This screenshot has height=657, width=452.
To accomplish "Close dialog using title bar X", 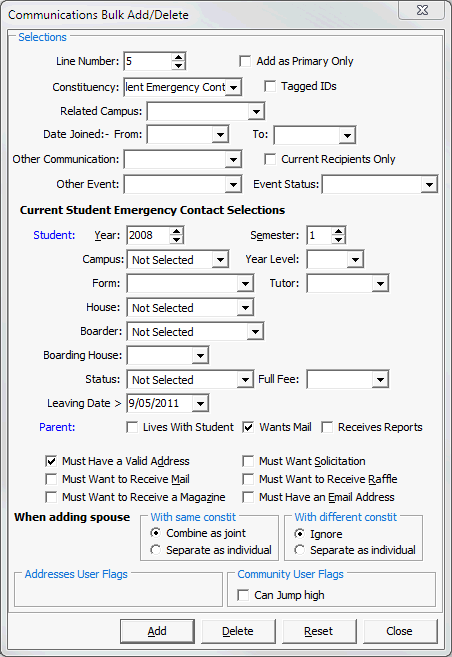I will [x=422, y=10].
